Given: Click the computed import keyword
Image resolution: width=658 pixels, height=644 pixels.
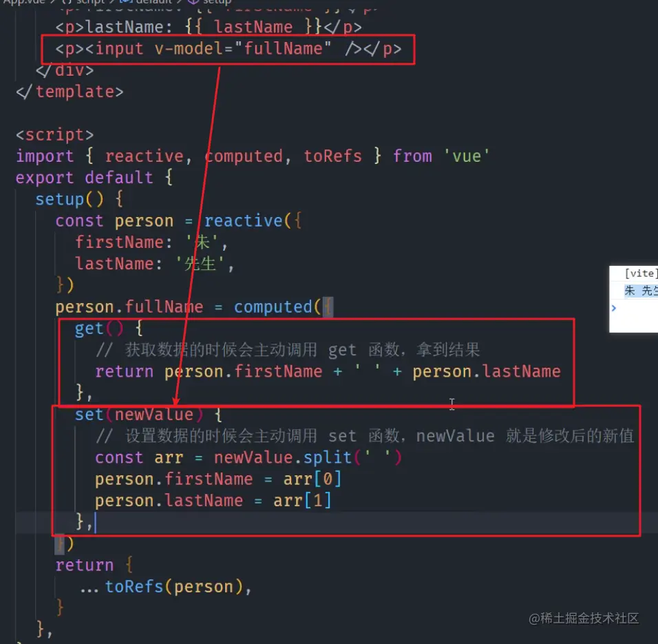Looking at the screenshot, I should [244, 156].
